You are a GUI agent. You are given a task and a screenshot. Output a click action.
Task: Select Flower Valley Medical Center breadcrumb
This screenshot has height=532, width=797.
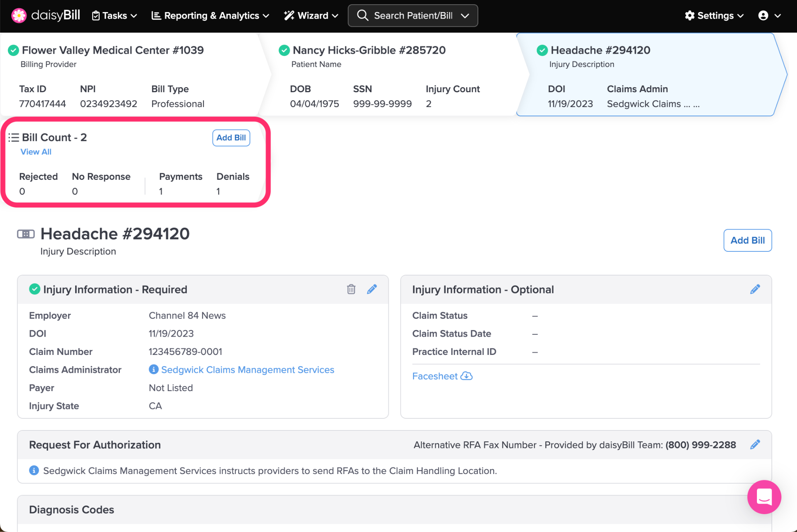[x=112, y=50]
